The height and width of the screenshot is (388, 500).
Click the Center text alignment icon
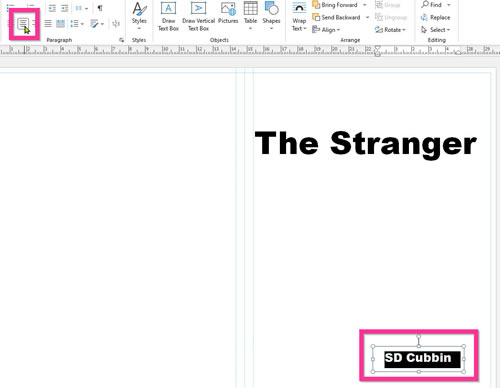click(x=23, y=24)
